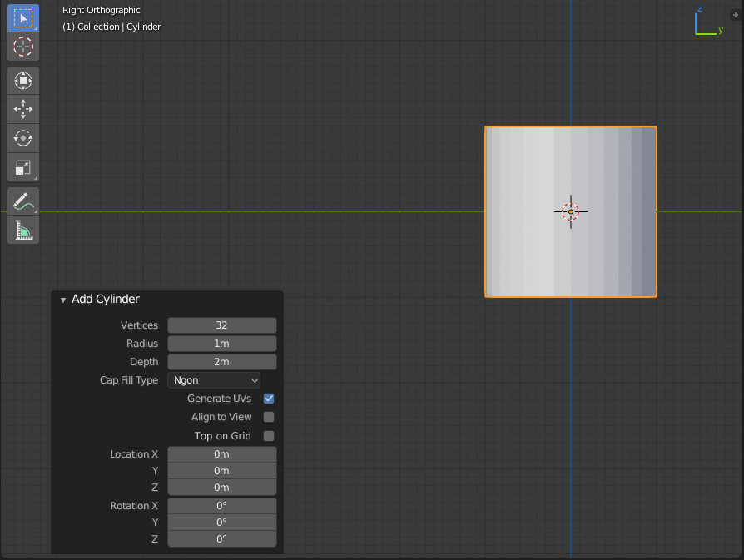Click the Radius field showing 1m
This screenshot has width=744, height=560.
point(222,344)
